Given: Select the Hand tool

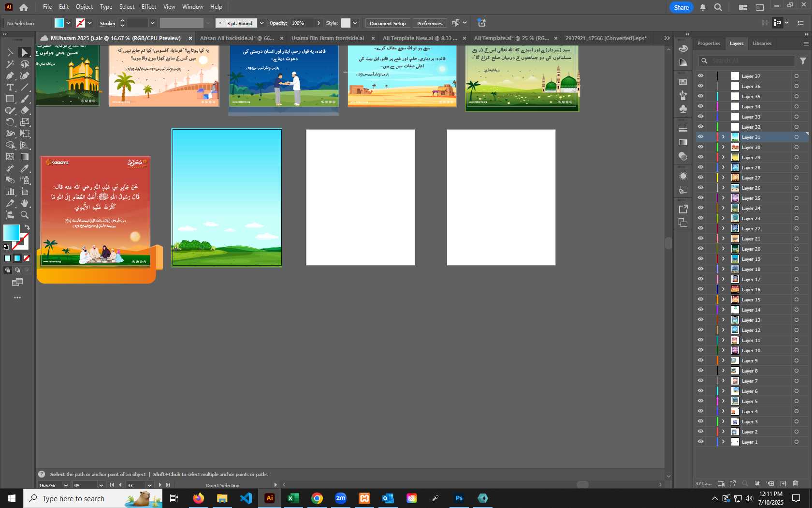Looking at the screenshot, I should point(25,203).
